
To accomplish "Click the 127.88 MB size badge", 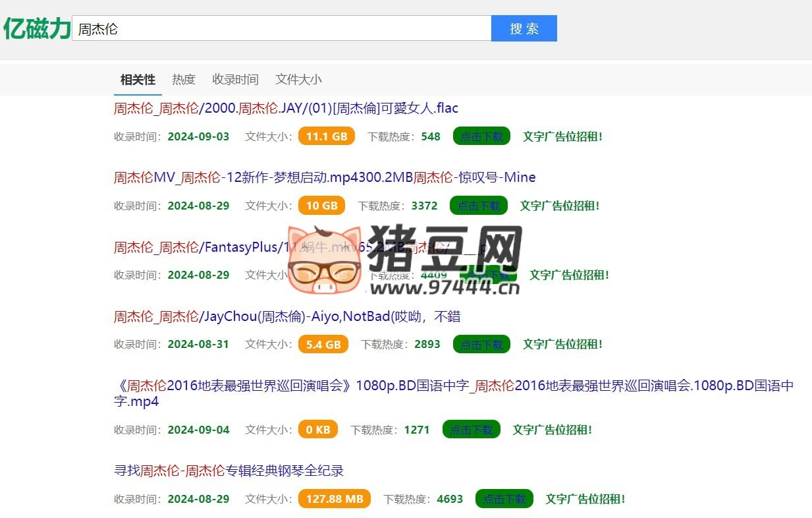I will [x=335, y=498].
